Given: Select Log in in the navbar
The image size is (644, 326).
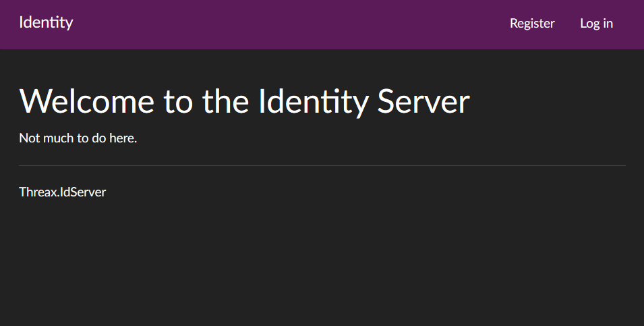Looking at the screenshot, I should 596,24.
